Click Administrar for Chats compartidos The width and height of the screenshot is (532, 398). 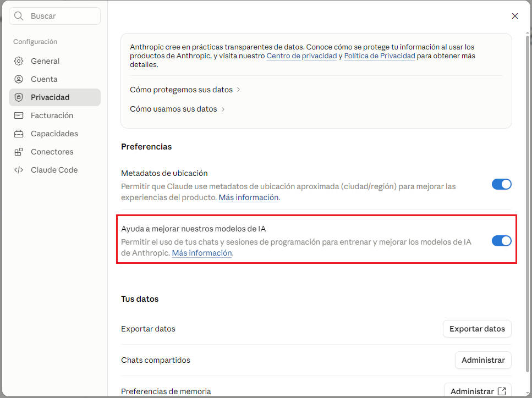(483, 360)
